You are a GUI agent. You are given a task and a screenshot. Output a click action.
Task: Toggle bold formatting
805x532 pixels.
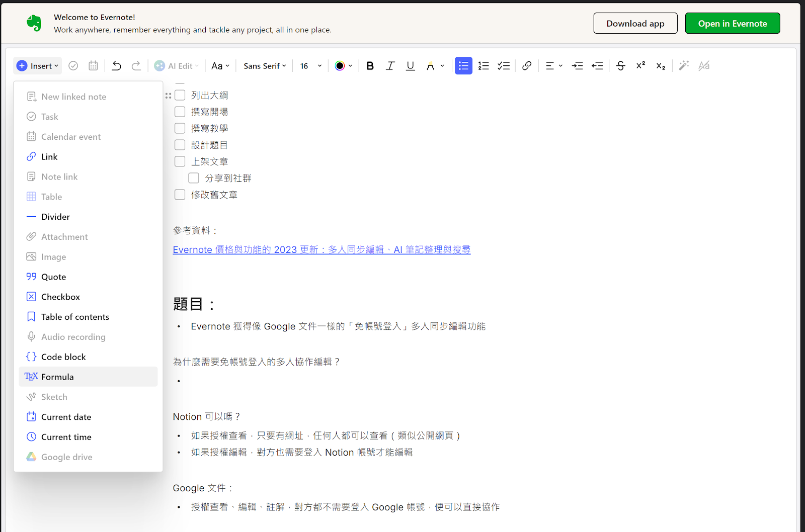(x=370, y=66)
